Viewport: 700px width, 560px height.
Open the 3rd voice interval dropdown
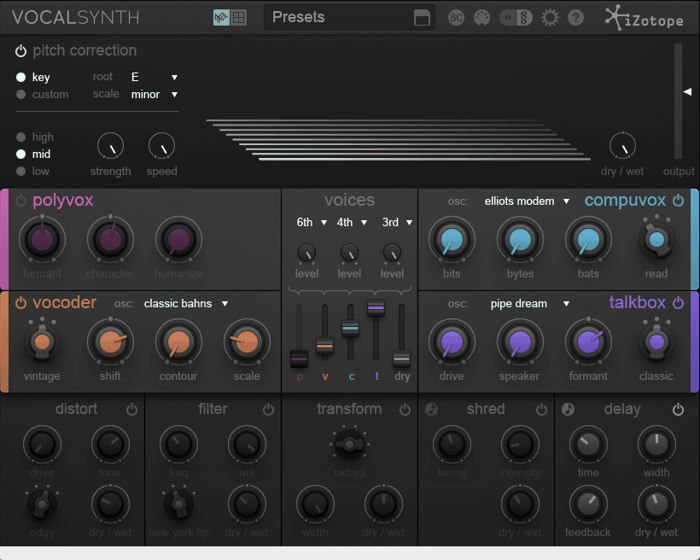397,222
